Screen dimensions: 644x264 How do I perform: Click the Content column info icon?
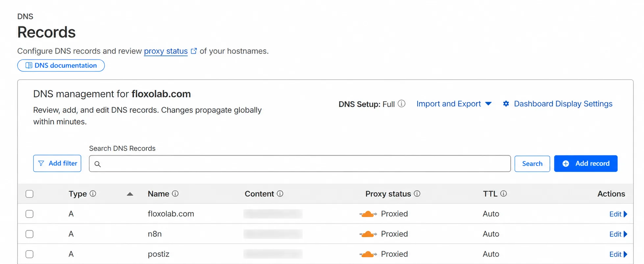(x=280, y=194)
